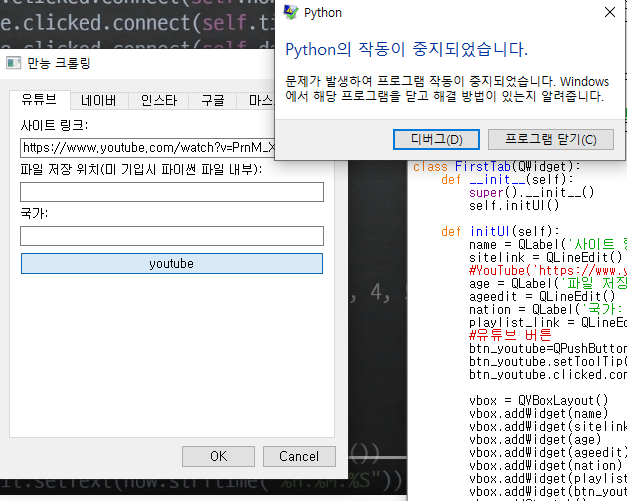Click the youtube button
This screenshot has height=501, width=627.
[172, 263]
